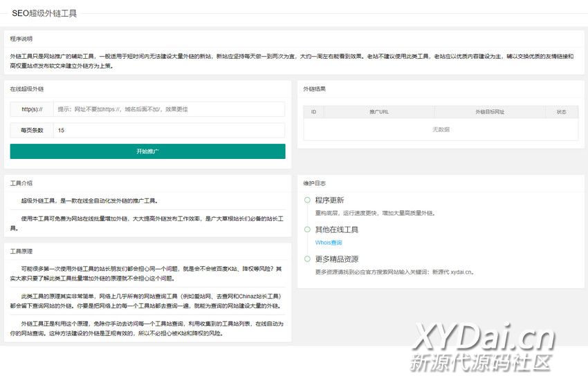Click the 无数据 empty table row
The height and width of the screenshot is (376, 588).
441,129
